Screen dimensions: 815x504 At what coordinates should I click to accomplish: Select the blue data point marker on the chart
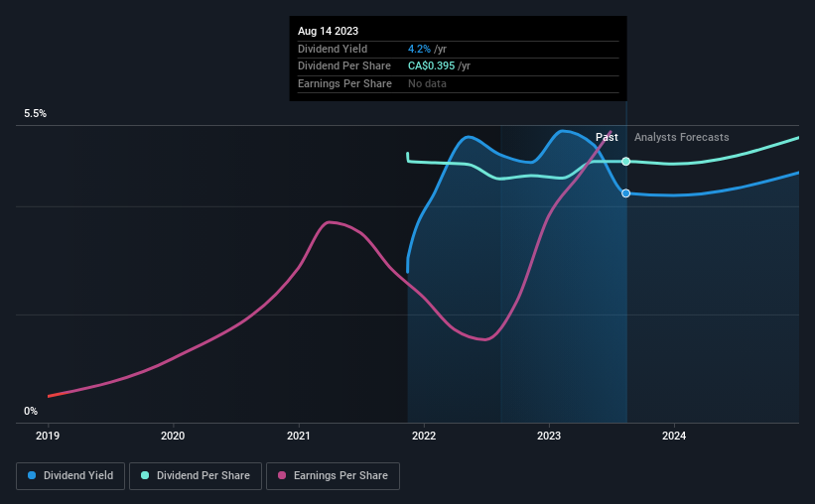pyautogui.click(x=626, y=193)
